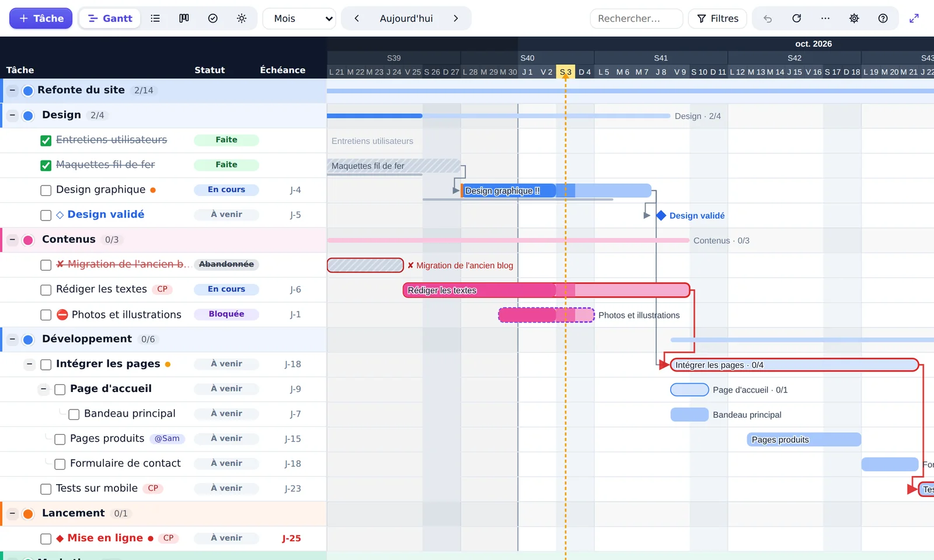Viewport: 934px width, 560px height.
Task: Click the Tâche column header
Action: 20,70
